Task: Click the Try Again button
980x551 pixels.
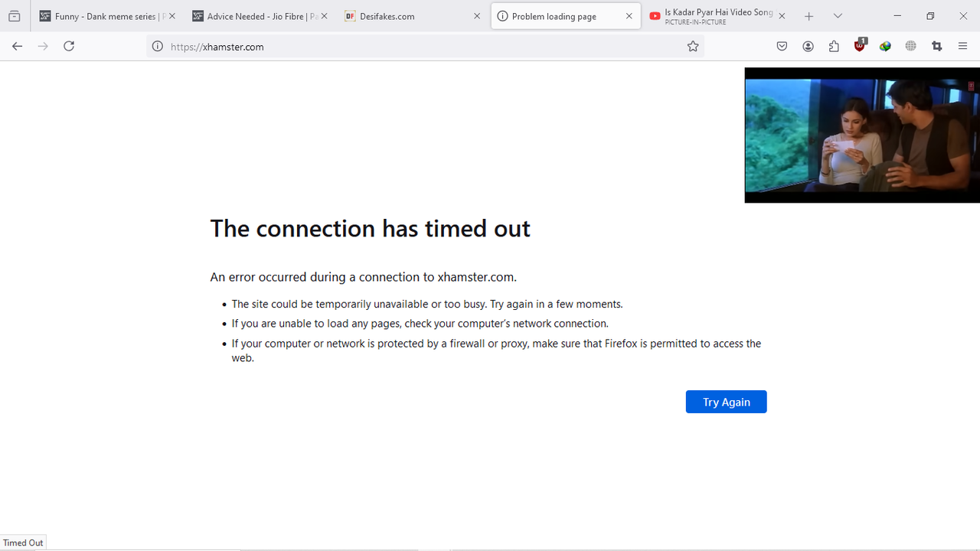Action: coord(726,401)
